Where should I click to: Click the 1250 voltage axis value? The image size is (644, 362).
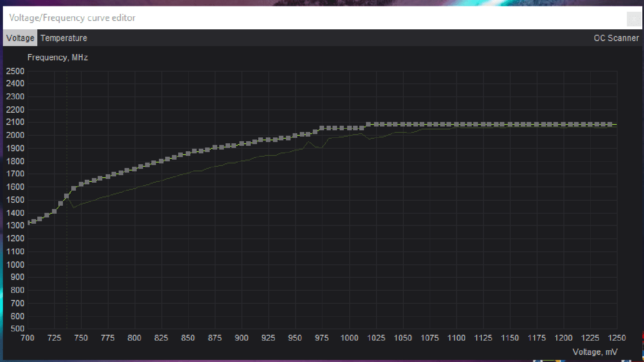click(x=617, y=338)
